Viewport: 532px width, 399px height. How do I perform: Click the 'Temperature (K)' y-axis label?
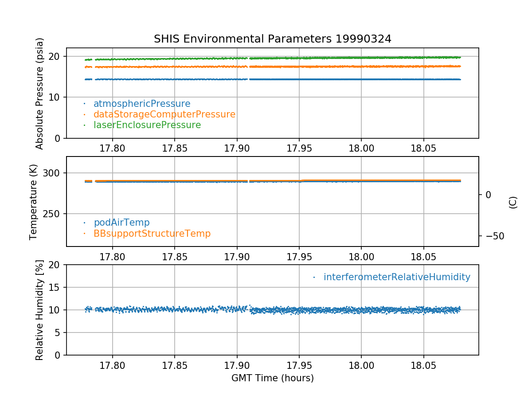(34, 201)
